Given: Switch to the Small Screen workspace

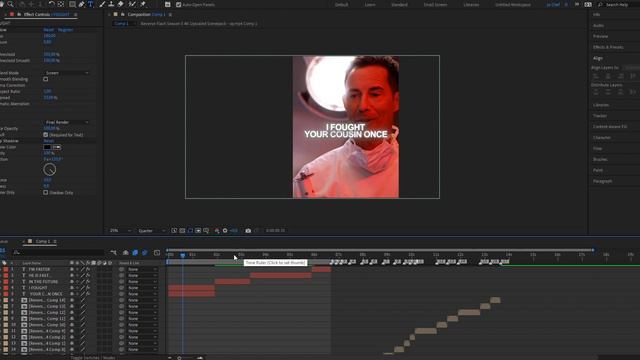Looking at the screenshot, I should click(x=435, y=4).
